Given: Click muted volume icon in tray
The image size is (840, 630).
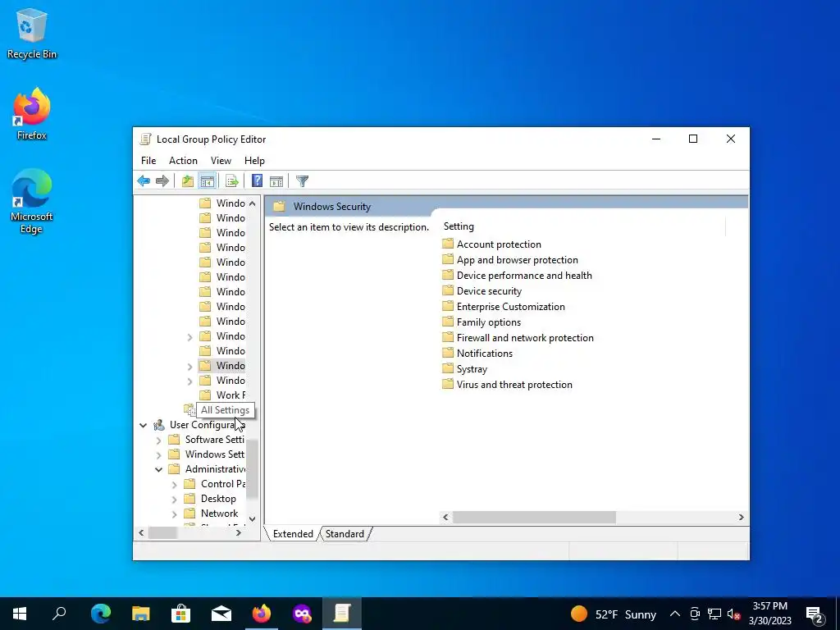Looking at the screenshot, I should pos(733,614).
